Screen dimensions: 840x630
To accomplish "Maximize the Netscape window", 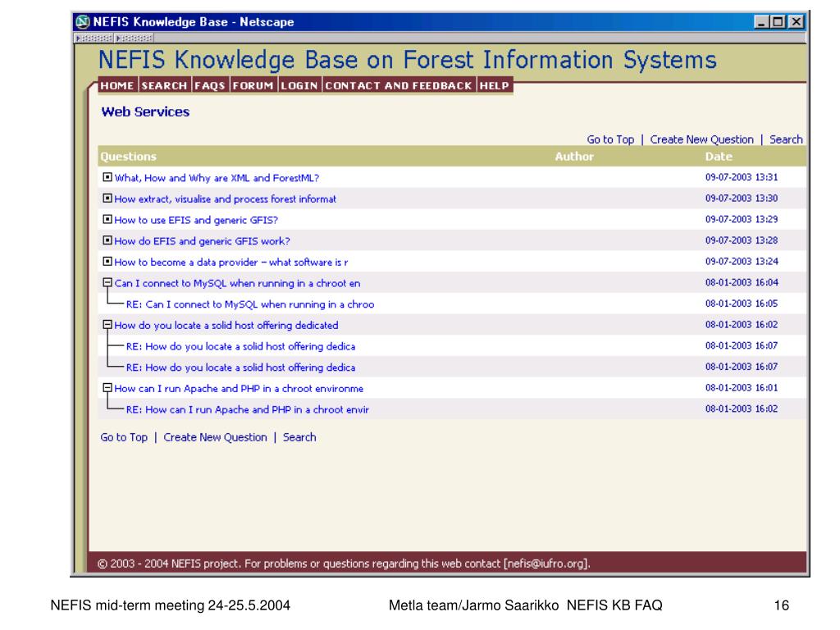I will (778, 22).
